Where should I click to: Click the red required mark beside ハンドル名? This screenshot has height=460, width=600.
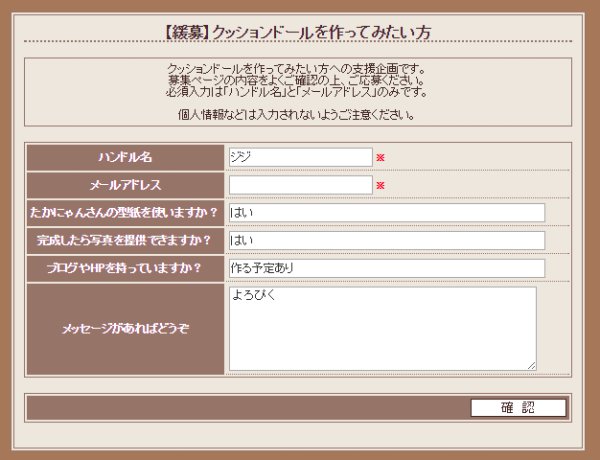point(380,158)
